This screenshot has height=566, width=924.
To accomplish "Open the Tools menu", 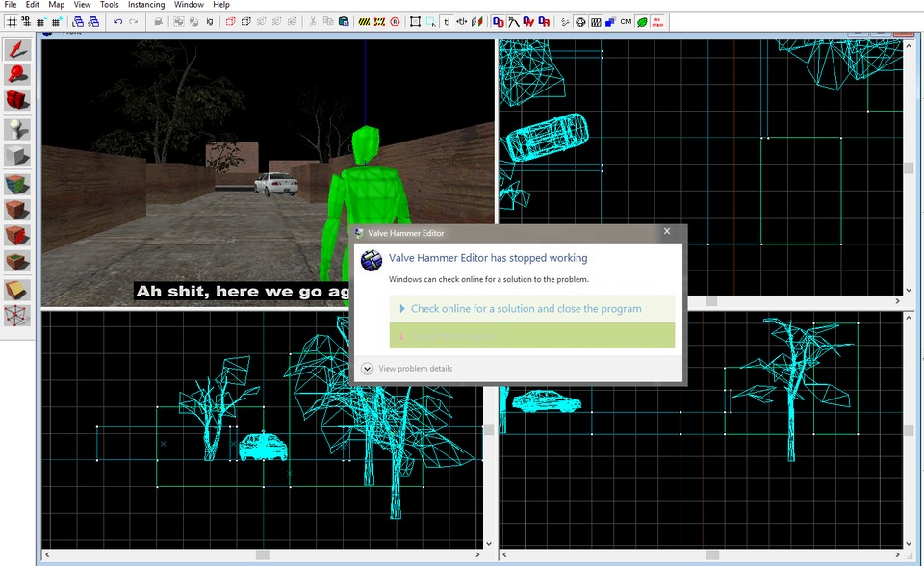I will tap(110, 5).
